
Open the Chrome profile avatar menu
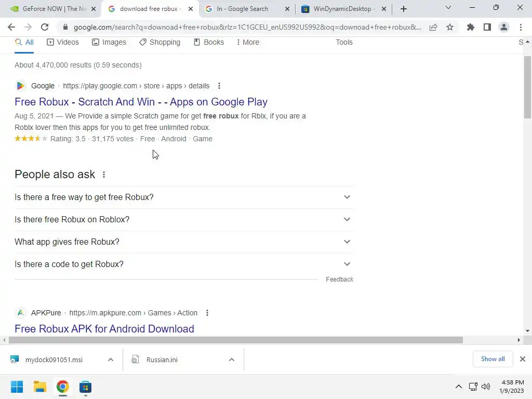coord(504,27)
